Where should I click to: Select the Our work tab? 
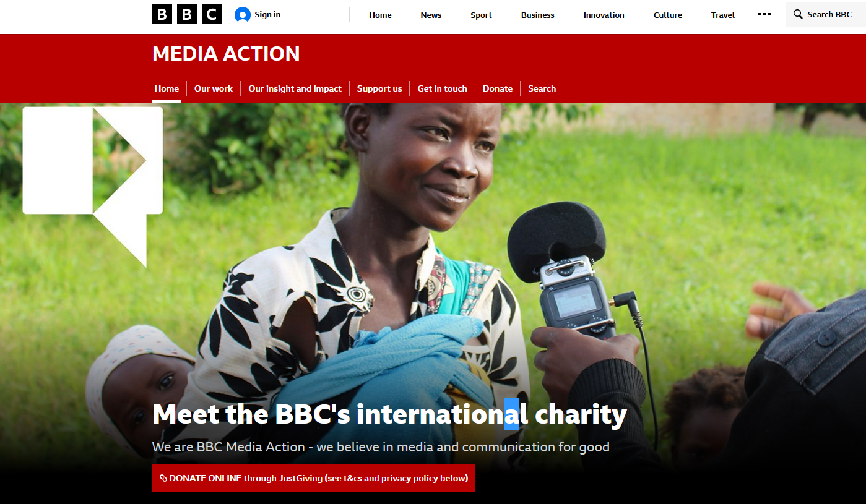pyautogui.click(x=214, y=88)
